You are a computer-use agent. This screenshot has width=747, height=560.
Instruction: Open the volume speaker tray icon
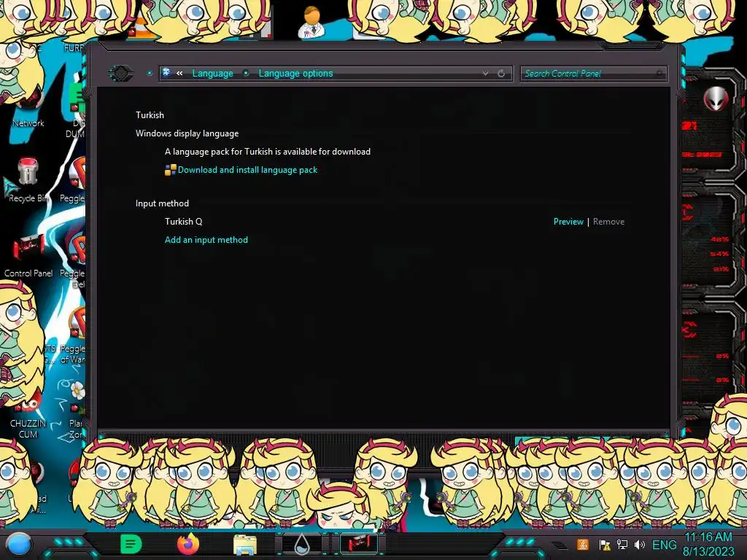pyautogui.click(x=639, y=545)
